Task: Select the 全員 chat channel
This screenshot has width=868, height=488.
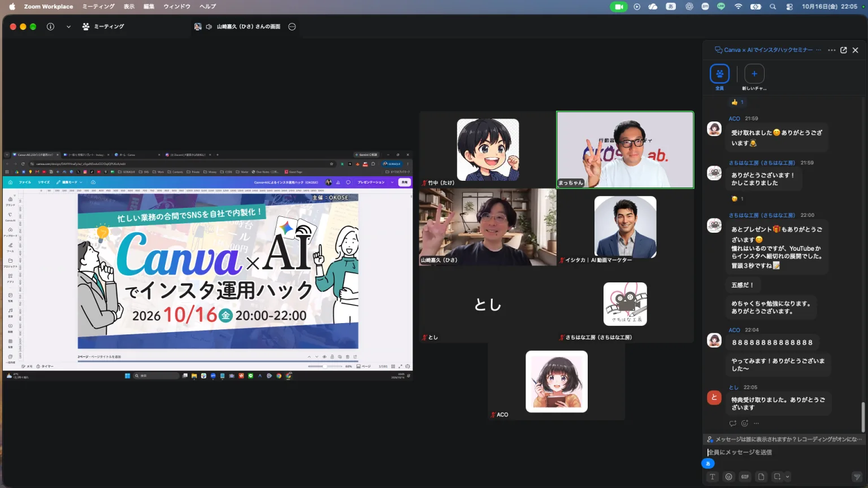Action: tap(719, 77)
